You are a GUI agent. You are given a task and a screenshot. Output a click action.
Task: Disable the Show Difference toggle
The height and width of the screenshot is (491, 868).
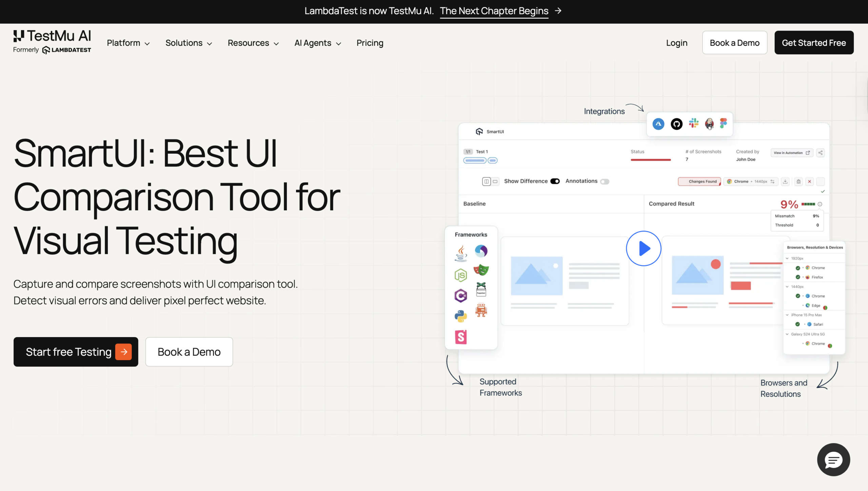(555, 181)
